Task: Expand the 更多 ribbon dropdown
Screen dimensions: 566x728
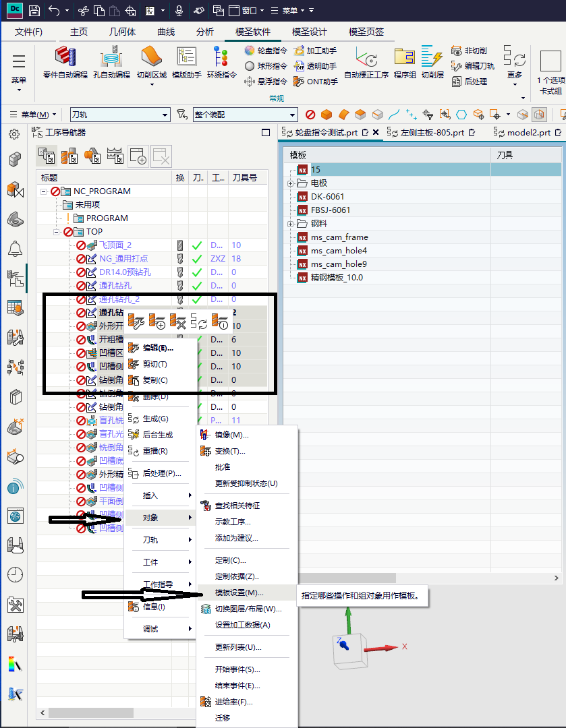Action: 515,84
